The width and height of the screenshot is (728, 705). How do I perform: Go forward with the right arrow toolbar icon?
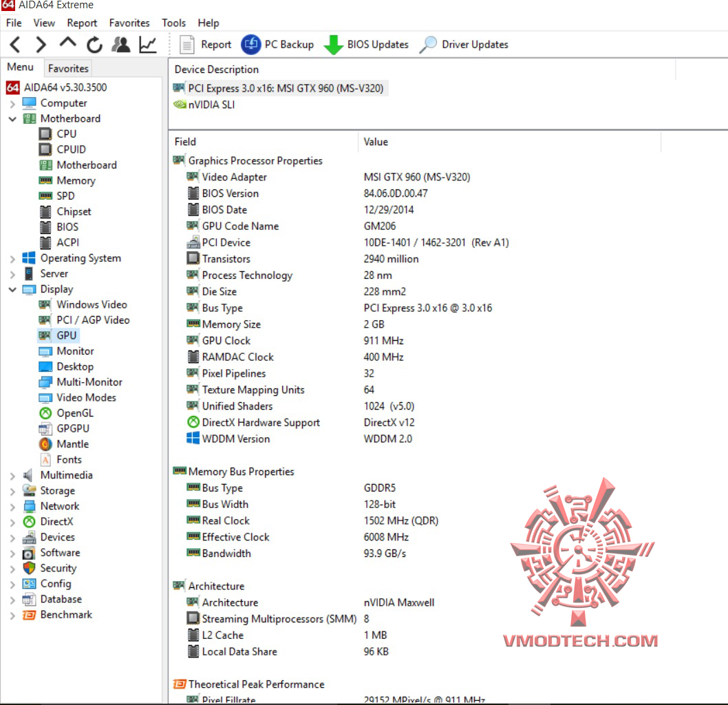click(41, 45)
